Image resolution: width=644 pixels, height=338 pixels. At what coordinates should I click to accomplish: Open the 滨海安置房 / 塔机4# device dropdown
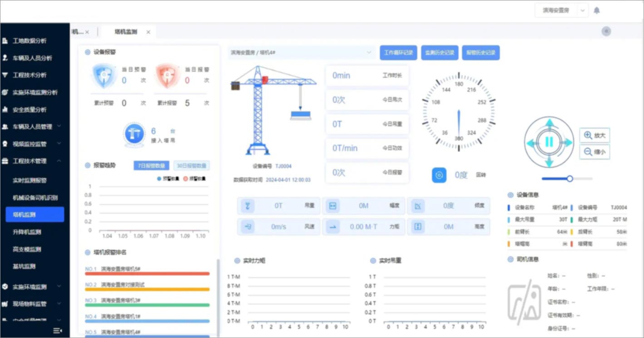(301, 53)
